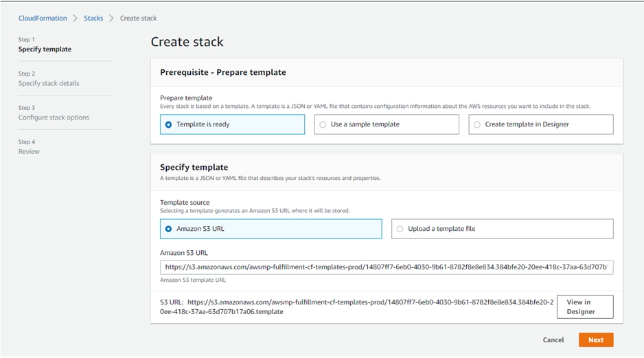Click the Create stack breadcrumb item
The height and width of the screenshot is (358, 644).
138,18
